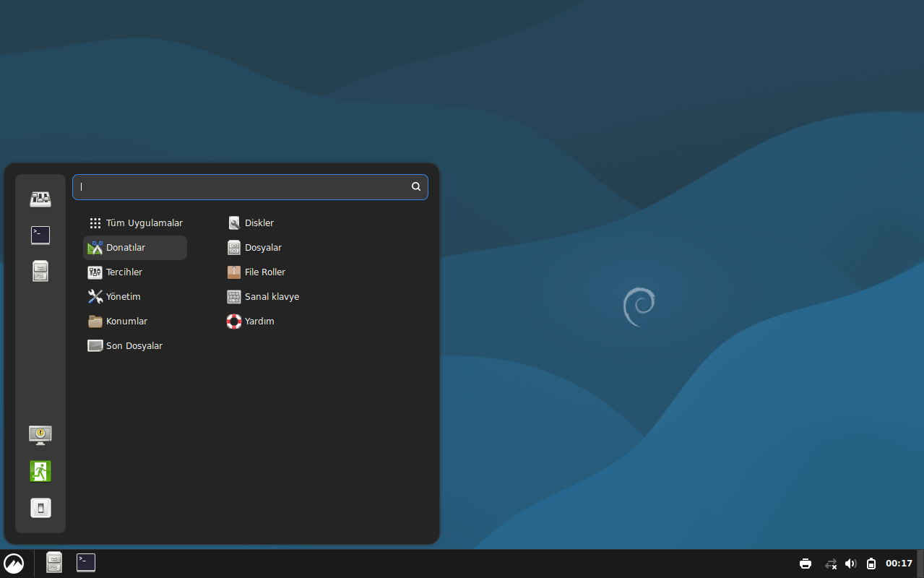
Task: Click the Cinnamon menu button on the panel
Action: (14, 563)
